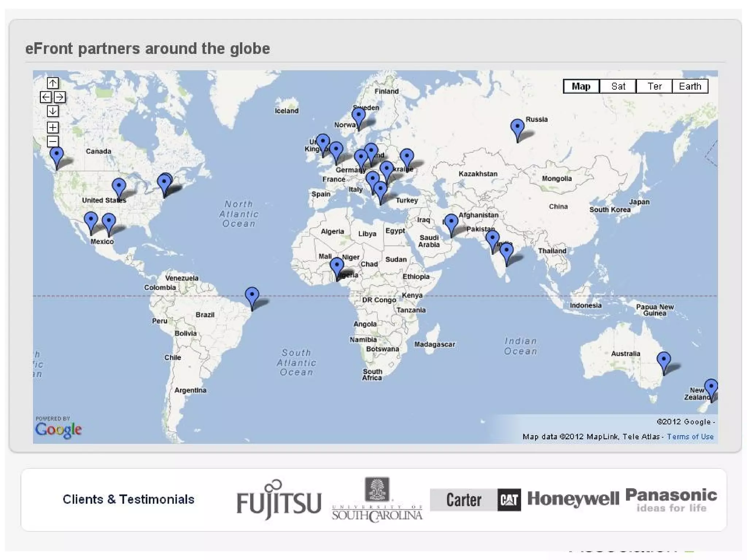Image resolution: width=747 pixels, height=560 pixels.
Task: Pan the map left with arrow button
Action: [x=46, y=97]
